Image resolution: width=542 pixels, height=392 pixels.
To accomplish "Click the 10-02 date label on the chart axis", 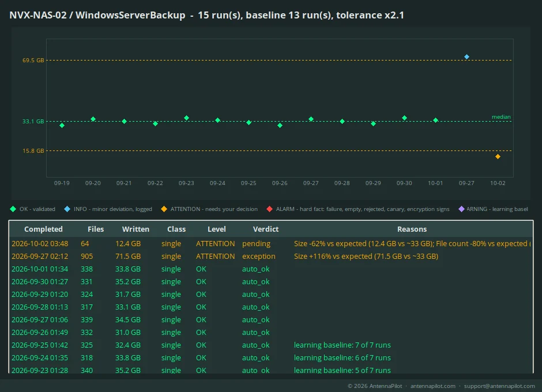I will (x=498, y=183).
